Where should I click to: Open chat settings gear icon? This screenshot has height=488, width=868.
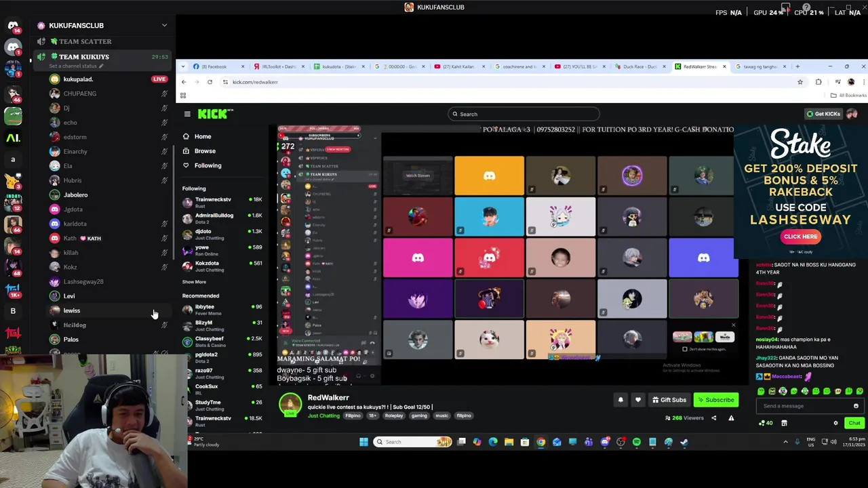click(835, 423)
